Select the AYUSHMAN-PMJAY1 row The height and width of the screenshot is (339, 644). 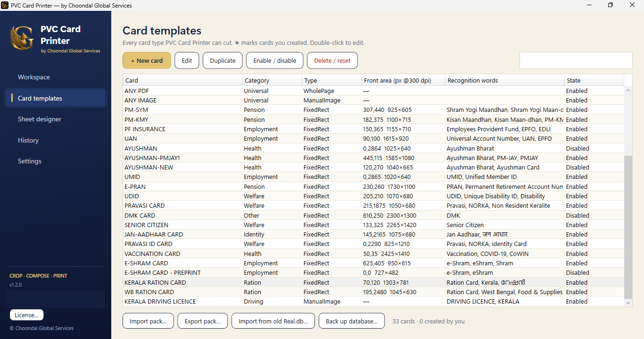point(373,158)
